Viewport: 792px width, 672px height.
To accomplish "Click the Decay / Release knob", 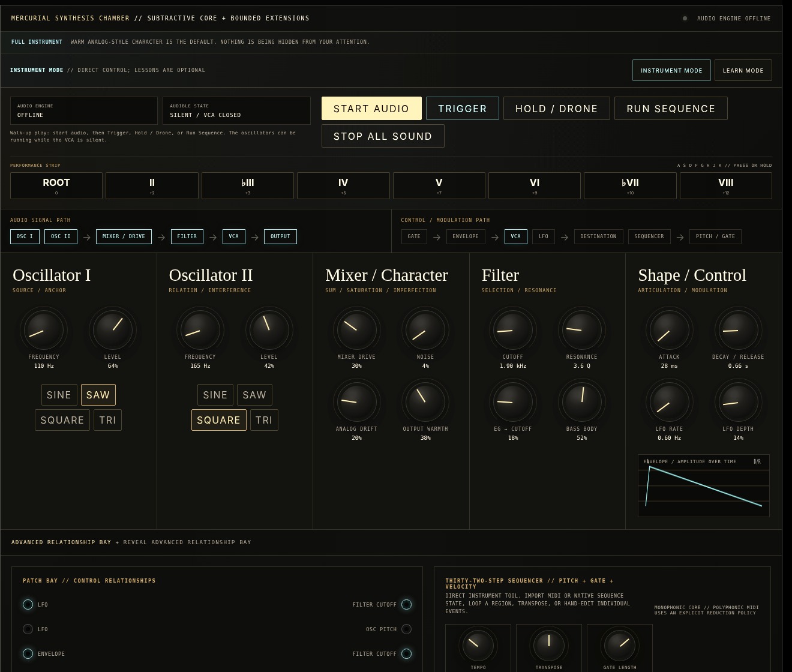I will 738,330.
